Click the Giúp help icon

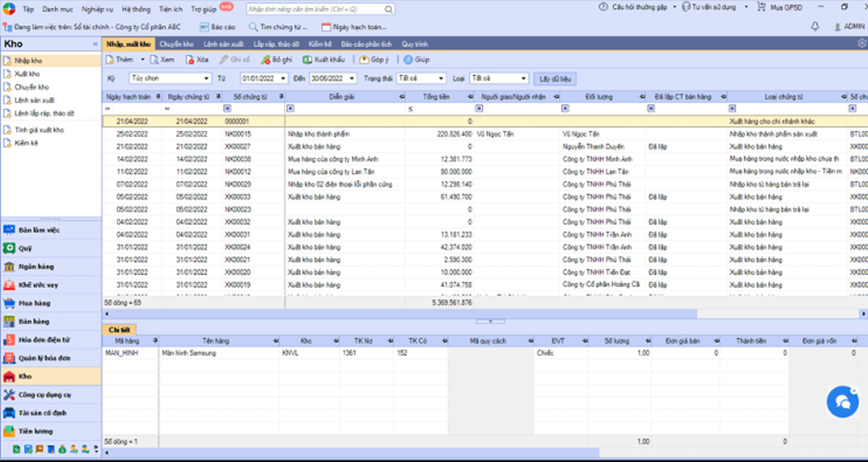408,59
